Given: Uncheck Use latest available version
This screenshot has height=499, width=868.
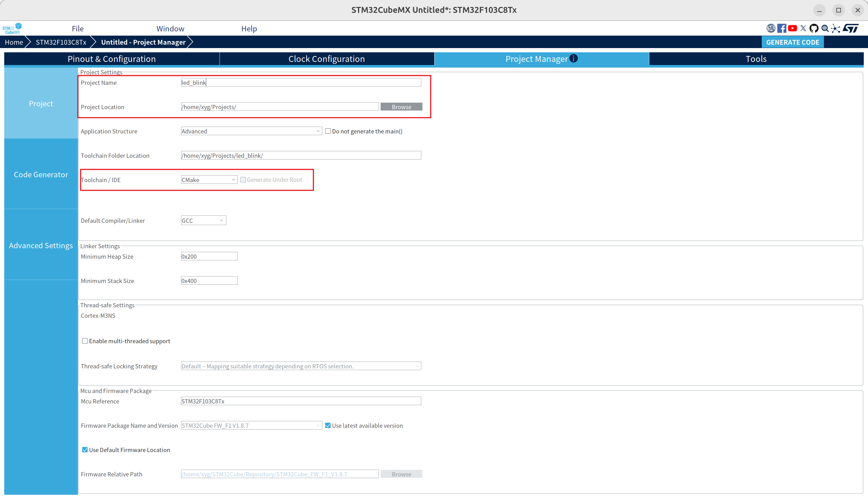Looking at the screenshot, I should point(328,426).
